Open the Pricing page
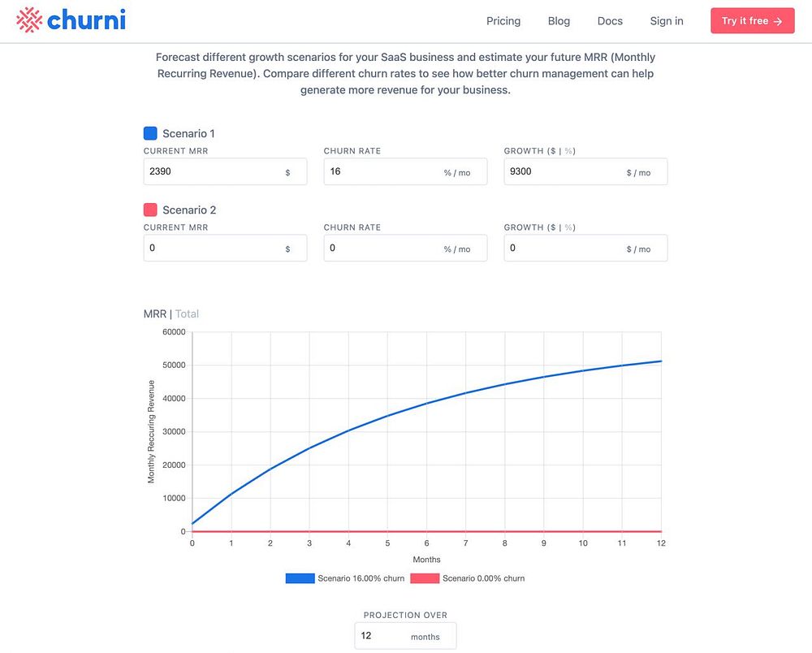The height and width of the screenshot is (653, 812). (503, 21)
